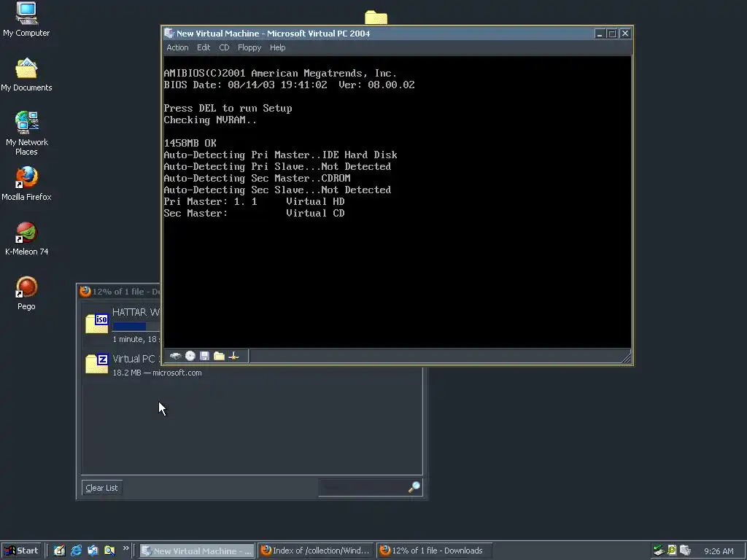Click the CD drive status icon in Virtual PC

(x=190, y=356)
